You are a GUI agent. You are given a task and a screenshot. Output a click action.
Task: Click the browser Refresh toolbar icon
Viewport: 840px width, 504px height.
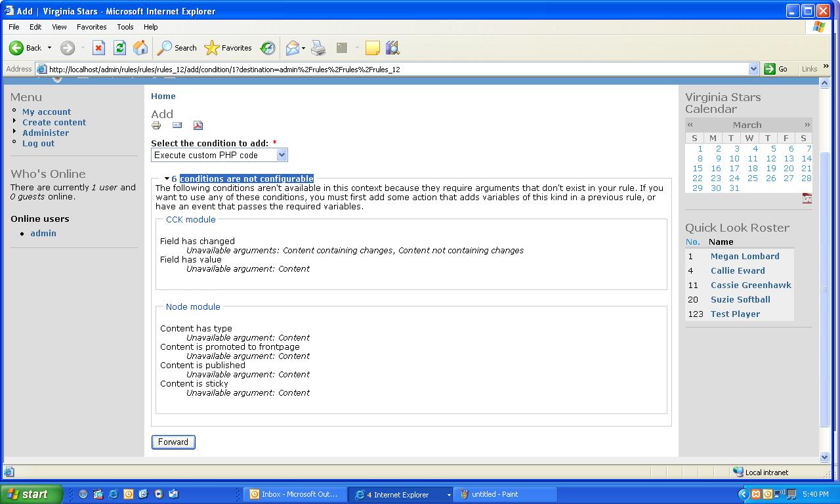tap(119, 48)
